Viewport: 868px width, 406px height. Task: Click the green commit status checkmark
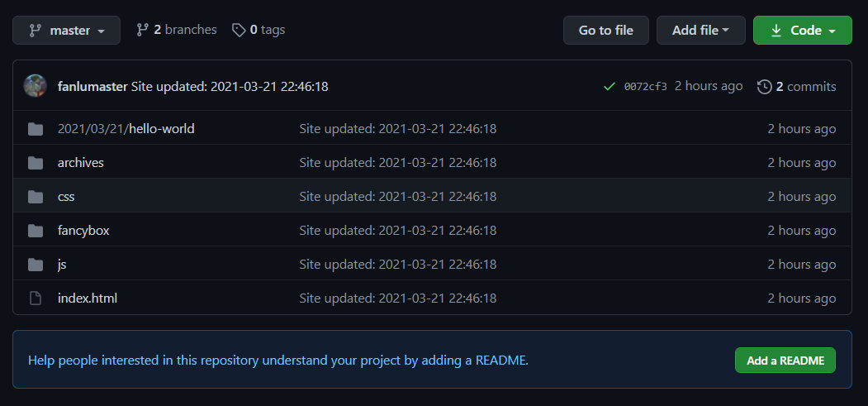tap(609, 86)
